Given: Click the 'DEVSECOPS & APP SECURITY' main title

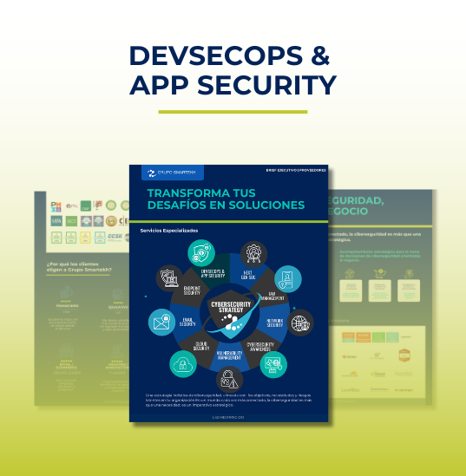Looking at the screenshot, I should coord(233,70).
